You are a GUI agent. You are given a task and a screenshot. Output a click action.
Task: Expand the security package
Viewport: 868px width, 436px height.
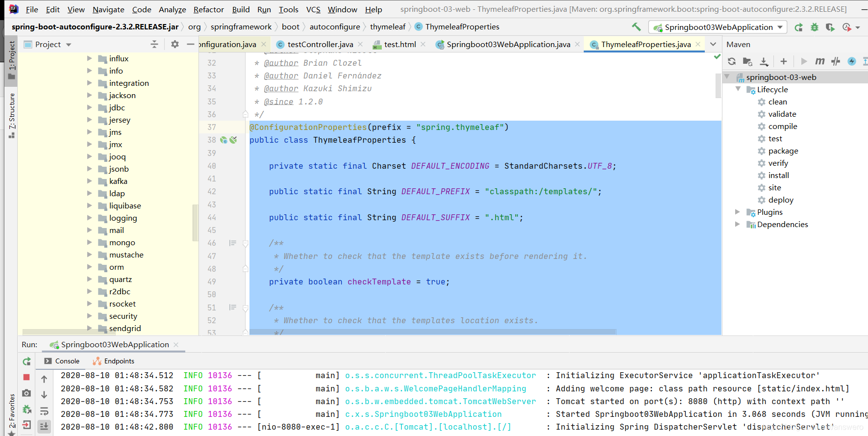tap(90, 316)
